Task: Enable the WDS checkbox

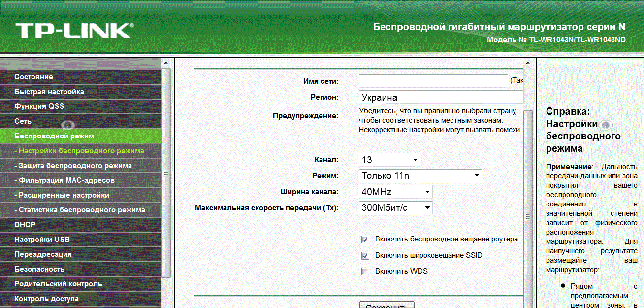Action: 365,272
